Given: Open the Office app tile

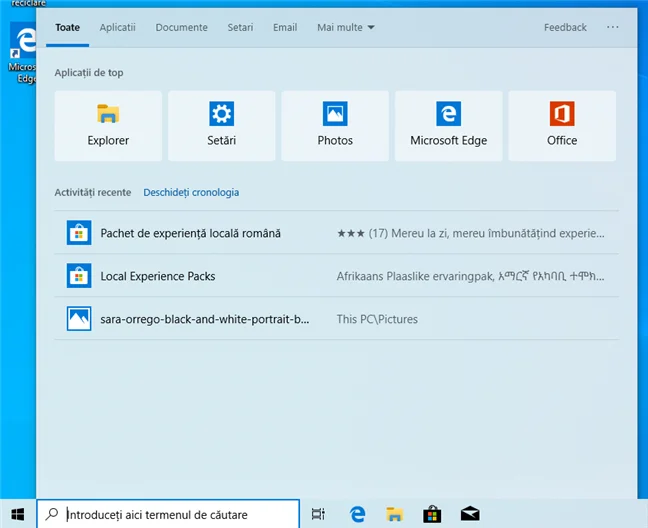Looking at the screenshot, I should point(562,126).
